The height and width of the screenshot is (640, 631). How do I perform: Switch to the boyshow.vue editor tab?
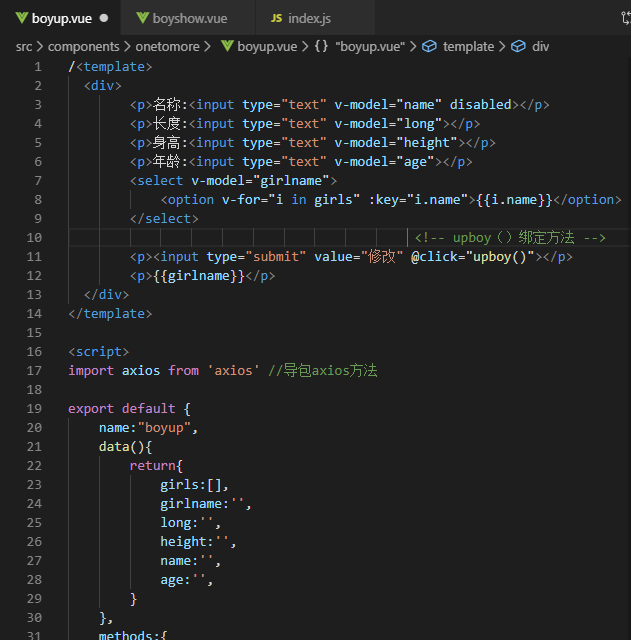[x=189, y=18]
